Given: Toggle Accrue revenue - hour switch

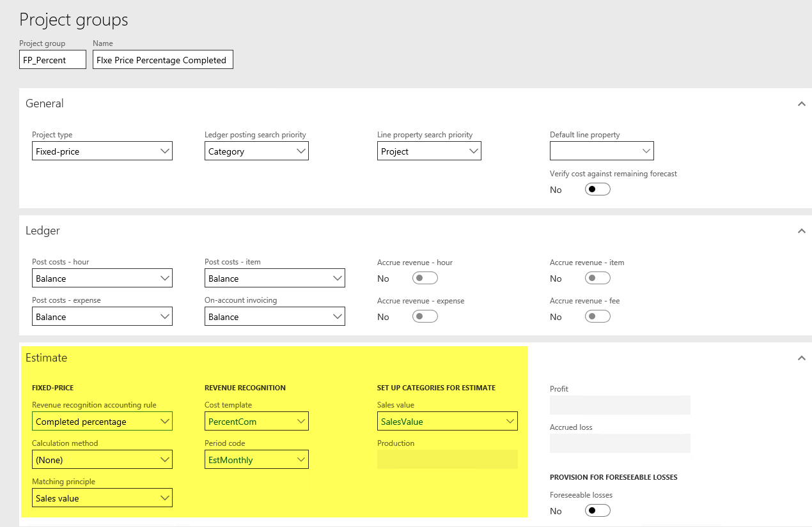Looking at the screenshot, I should (425, 278).
